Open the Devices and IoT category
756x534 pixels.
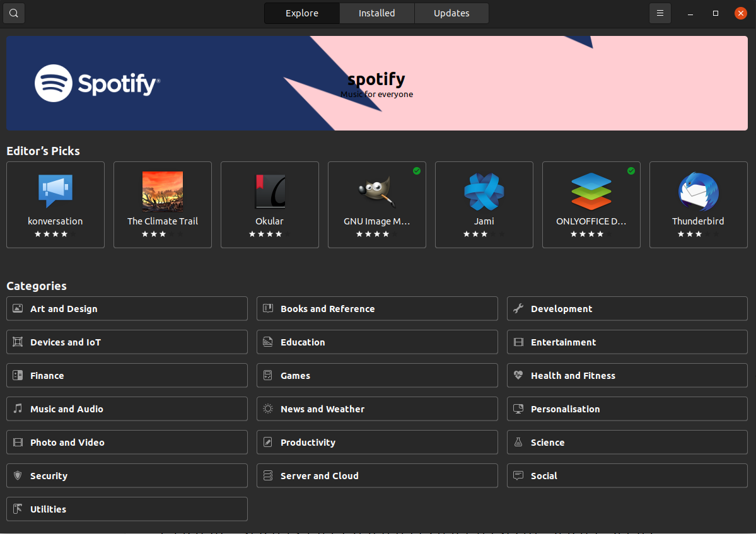[x=127, y=342]
